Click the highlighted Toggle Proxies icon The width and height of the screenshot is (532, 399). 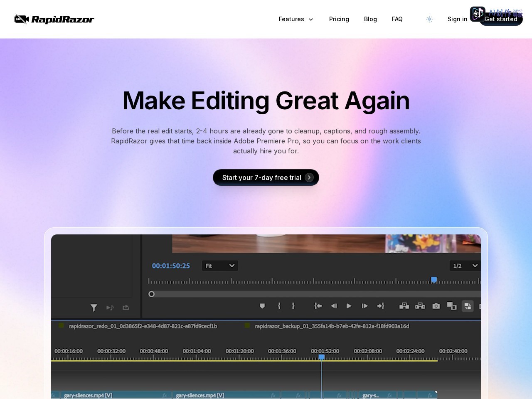pos(468,306)
